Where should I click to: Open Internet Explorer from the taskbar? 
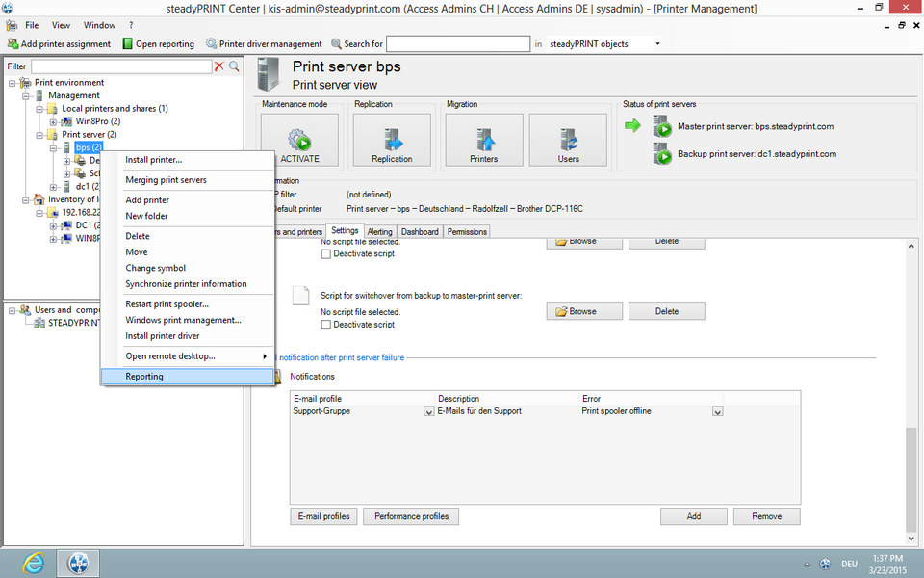(x=34, y=564)
